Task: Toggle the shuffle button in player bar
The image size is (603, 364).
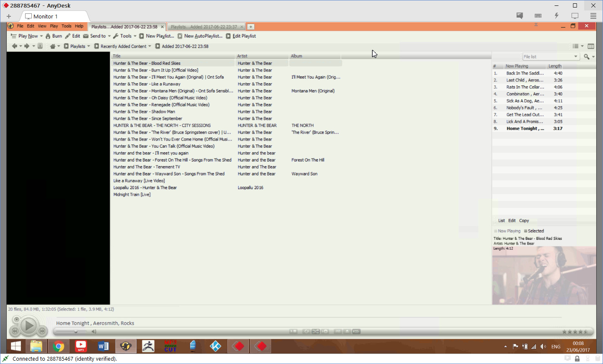Action: (x=315, y=331)
